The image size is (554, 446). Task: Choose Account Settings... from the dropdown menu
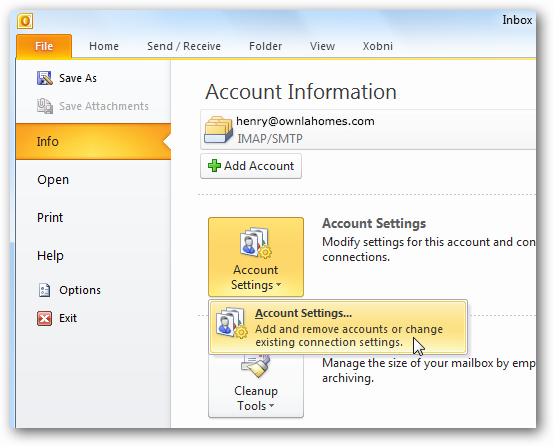tap(338, 327)
